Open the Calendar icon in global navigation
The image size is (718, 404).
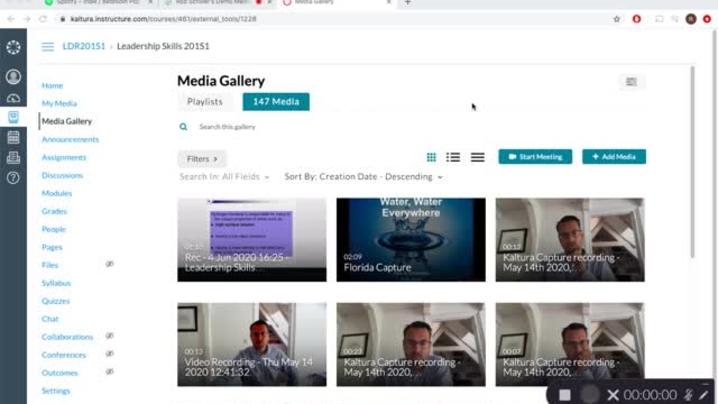[13, 137]
